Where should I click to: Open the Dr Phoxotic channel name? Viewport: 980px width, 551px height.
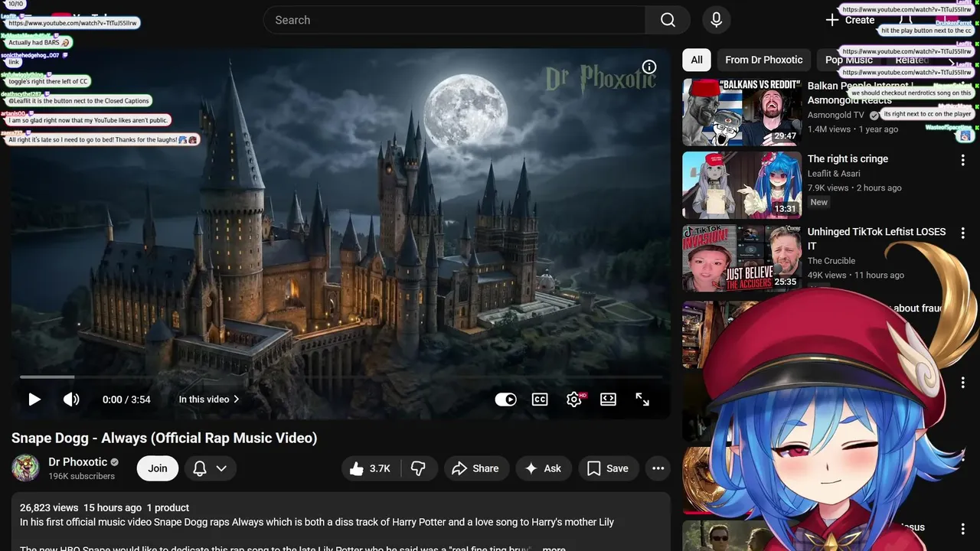coord(78,461)
